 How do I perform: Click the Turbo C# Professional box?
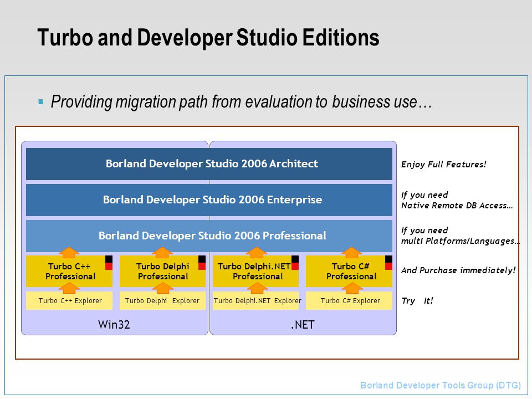pyautogui.click(x=349, y=272)
